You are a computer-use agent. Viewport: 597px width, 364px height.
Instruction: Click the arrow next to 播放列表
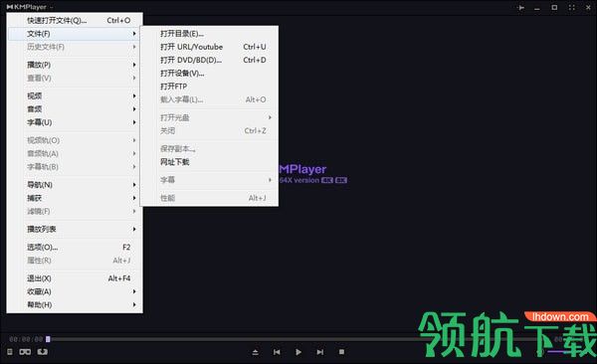click(134, 229)
